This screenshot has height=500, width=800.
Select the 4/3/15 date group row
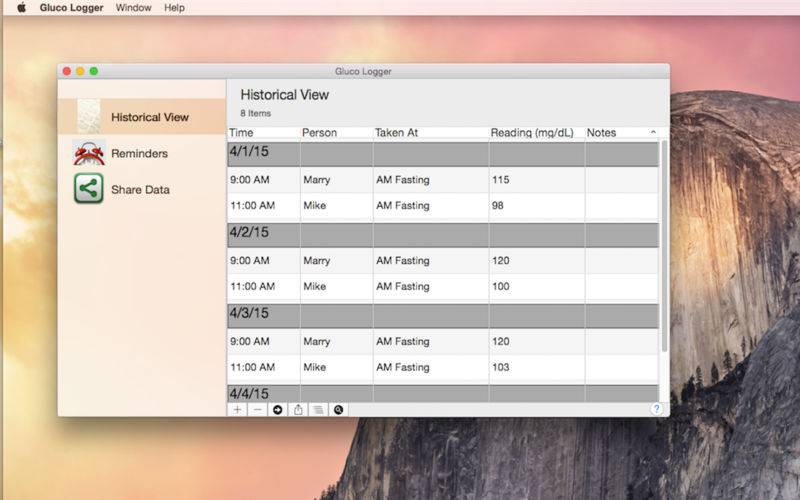click(x=443, y=316)
